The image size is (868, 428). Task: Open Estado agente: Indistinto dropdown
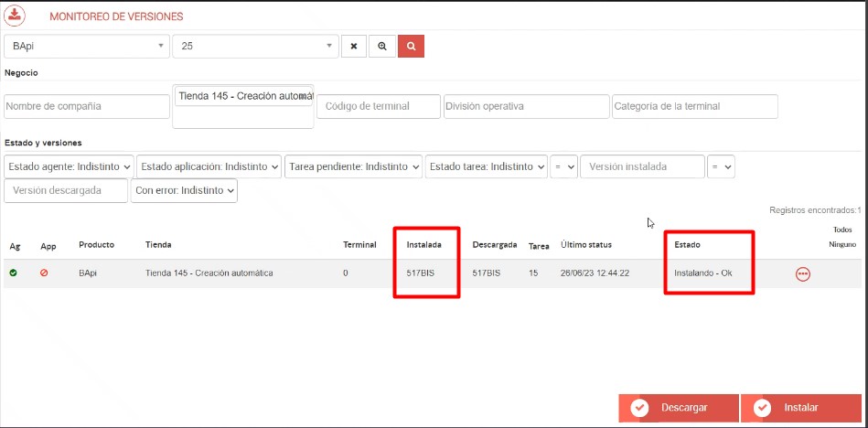click(x=70, y=166)
